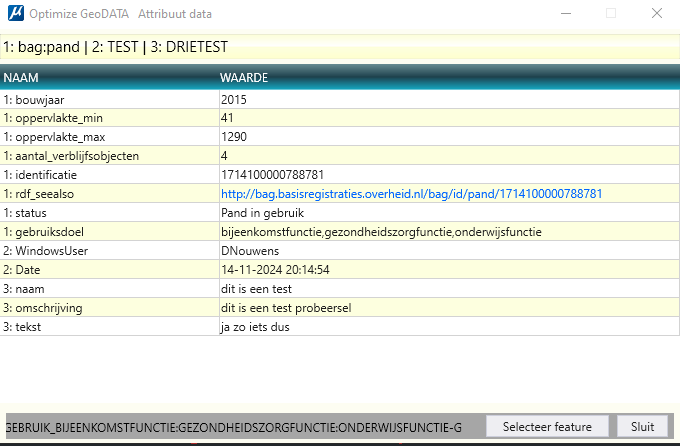
Task: Select the '1: gebruiksdoel' cell
Action: pyautogui.click(x=110, y=232)
